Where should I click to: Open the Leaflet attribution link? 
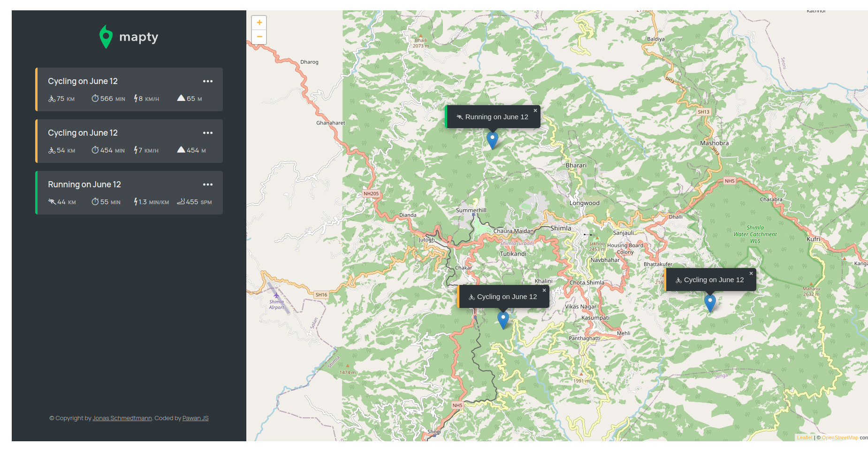[x=804, y=438]
